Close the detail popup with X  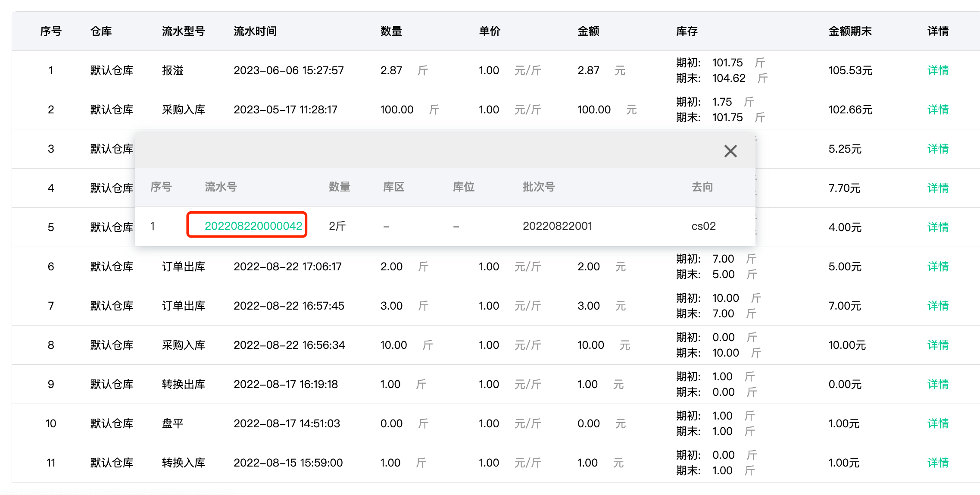tap(730, 151)
